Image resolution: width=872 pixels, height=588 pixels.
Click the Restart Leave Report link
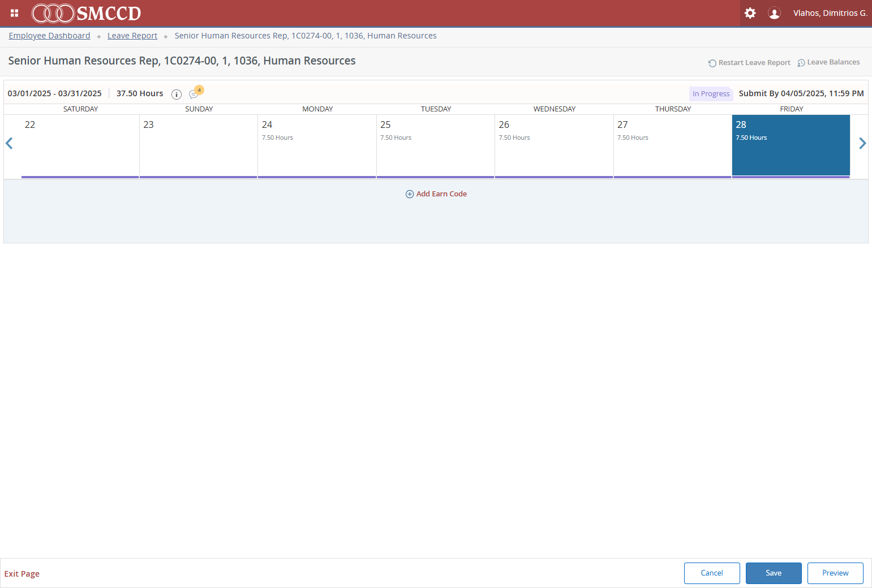click(x=749, y=63)
